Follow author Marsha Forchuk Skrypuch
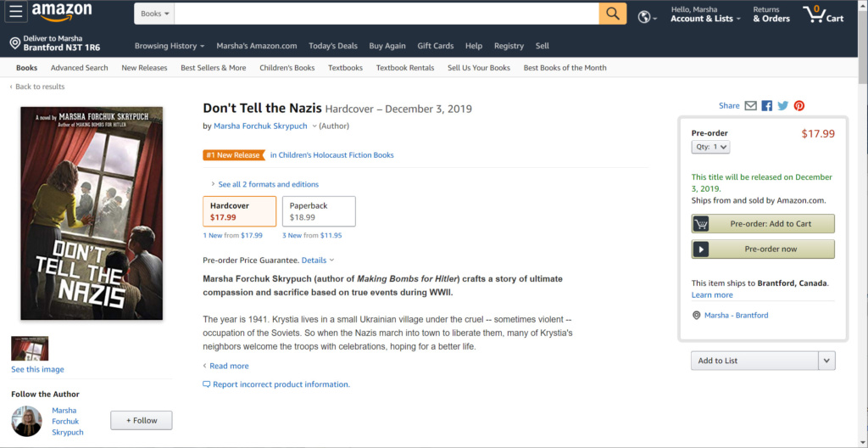 [x=141, y=420]
